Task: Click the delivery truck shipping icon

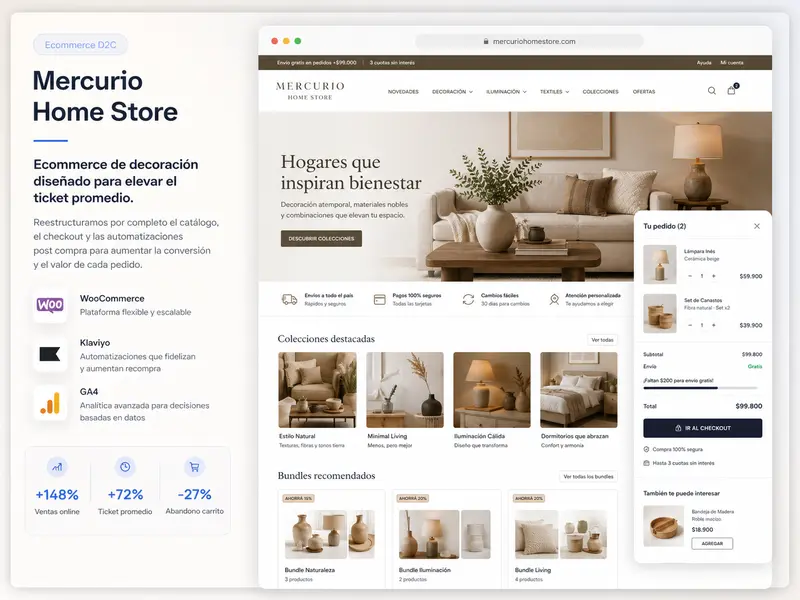Action: [x=289, y=299]
